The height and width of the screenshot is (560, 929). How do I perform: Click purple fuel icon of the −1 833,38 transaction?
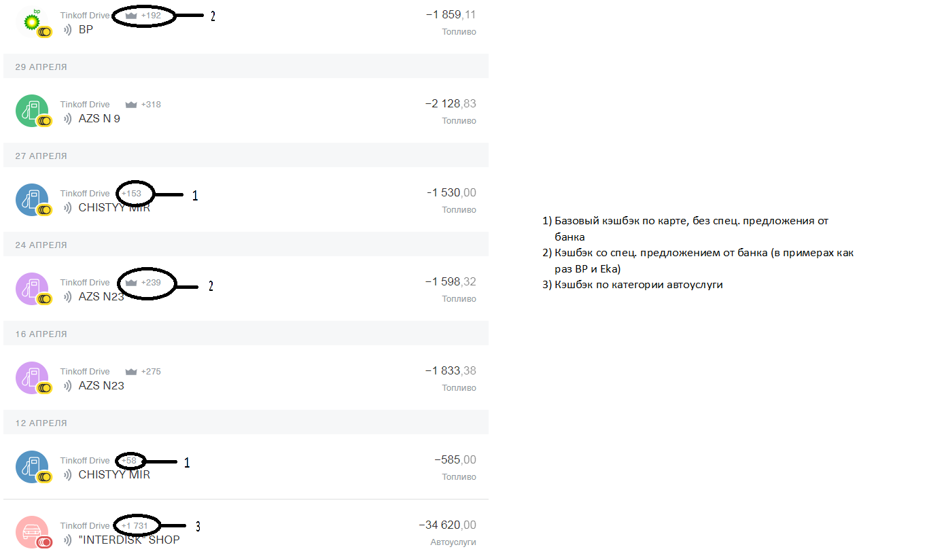31,378
